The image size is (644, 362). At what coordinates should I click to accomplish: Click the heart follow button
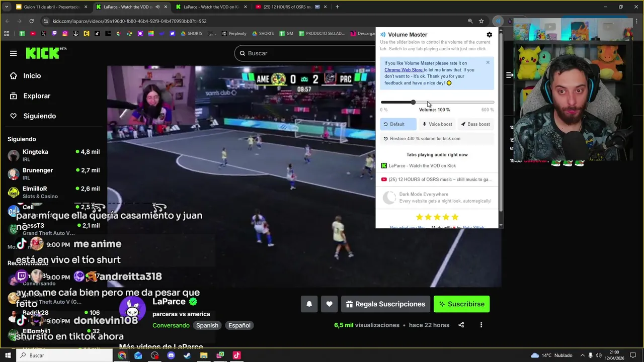329,304
